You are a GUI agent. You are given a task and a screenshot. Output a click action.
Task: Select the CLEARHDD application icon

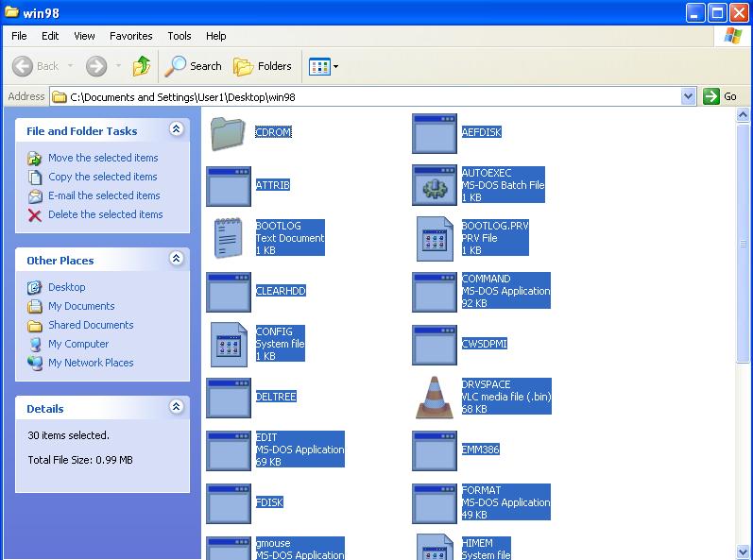pyautogui.click(x=228, y=292)
